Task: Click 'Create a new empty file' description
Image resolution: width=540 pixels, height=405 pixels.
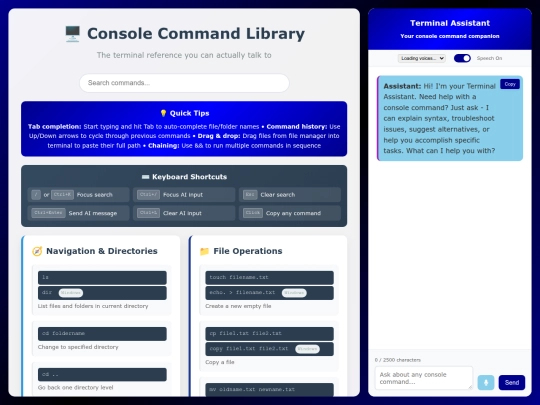Action: coord(238,306)
